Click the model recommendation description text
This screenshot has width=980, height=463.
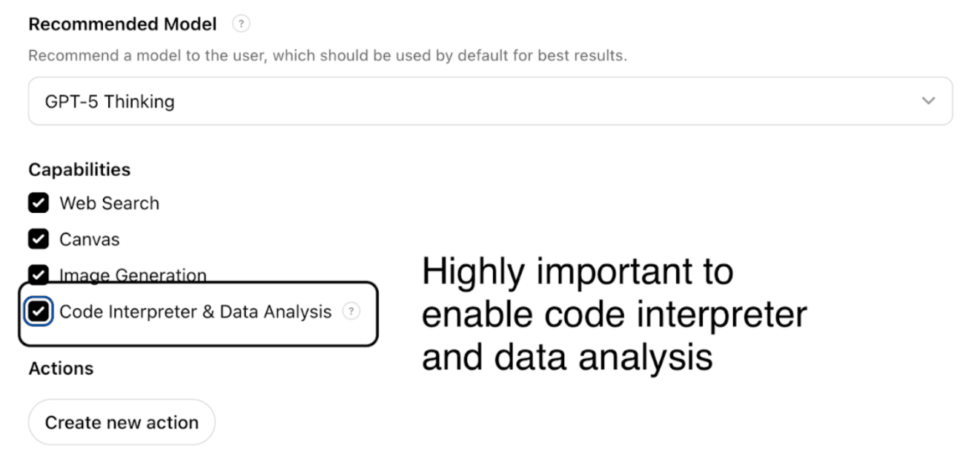click(x=327, y=56)
